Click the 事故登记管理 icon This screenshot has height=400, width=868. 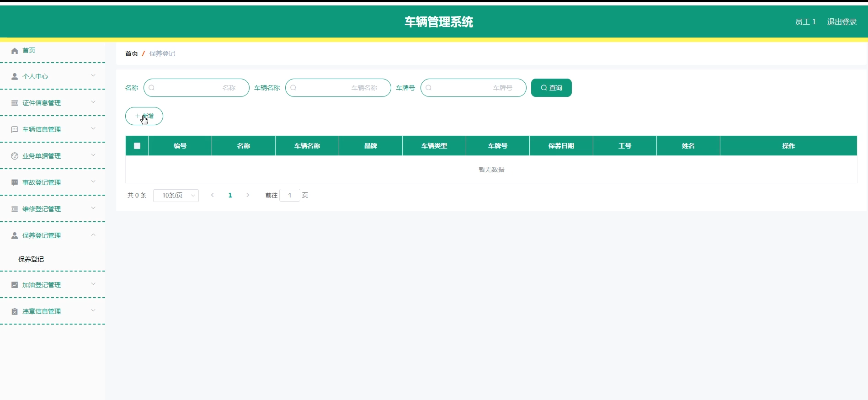point(15,182)
